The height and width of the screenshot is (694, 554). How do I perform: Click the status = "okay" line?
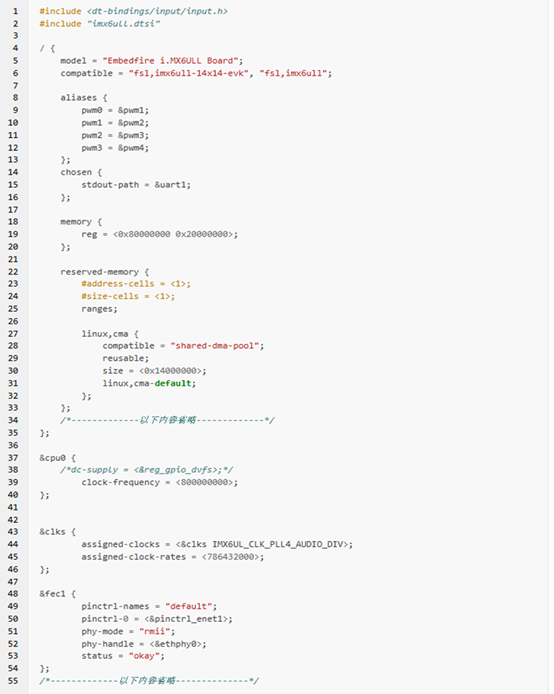point(123,656)
